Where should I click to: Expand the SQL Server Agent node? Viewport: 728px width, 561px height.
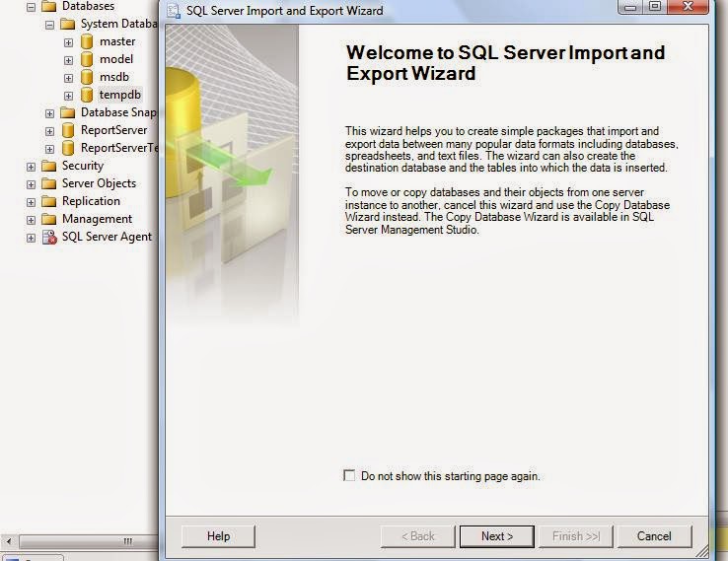31,238
